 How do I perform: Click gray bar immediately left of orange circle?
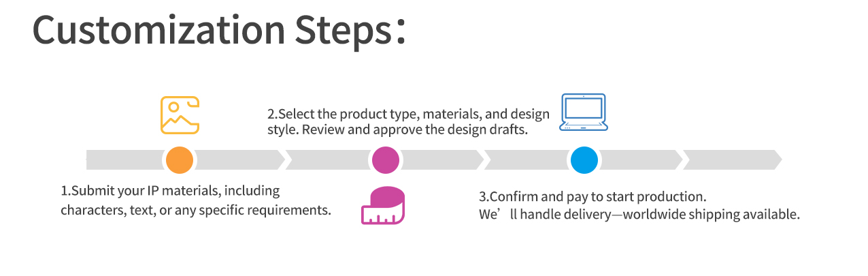click(x=124, y=160)
